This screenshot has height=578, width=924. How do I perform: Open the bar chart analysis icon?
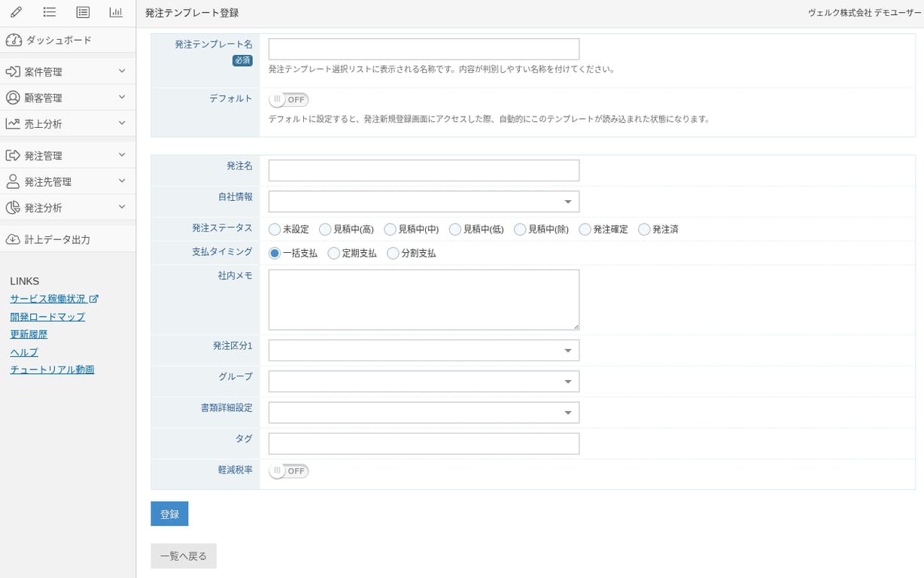pyautogui.click(x=115, y=11)
